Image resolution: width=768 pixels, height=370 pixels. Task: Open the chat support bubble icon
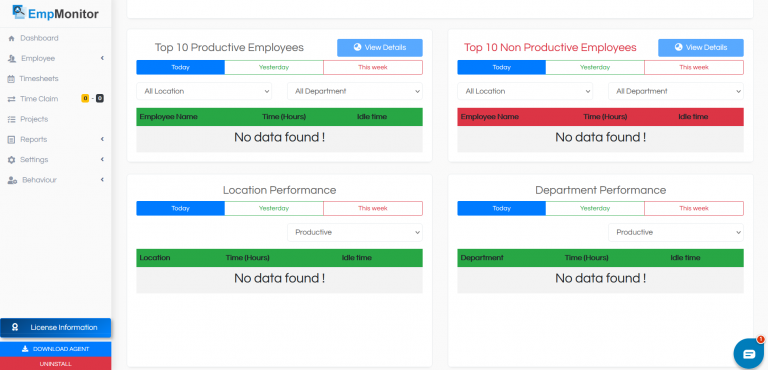pyautogui.click(x=749, y=354)
